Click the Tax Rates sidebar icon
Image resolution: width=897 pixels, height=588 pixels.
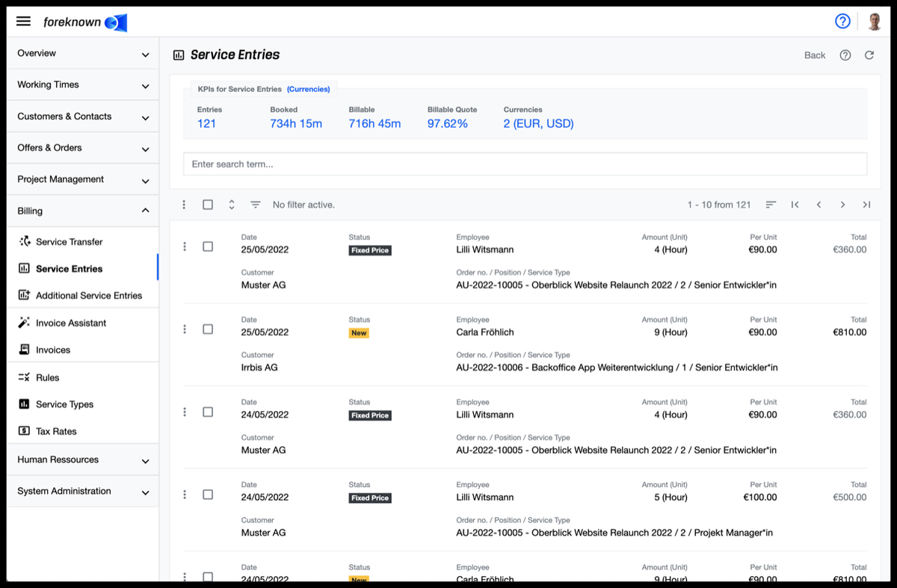coord(24,431)
